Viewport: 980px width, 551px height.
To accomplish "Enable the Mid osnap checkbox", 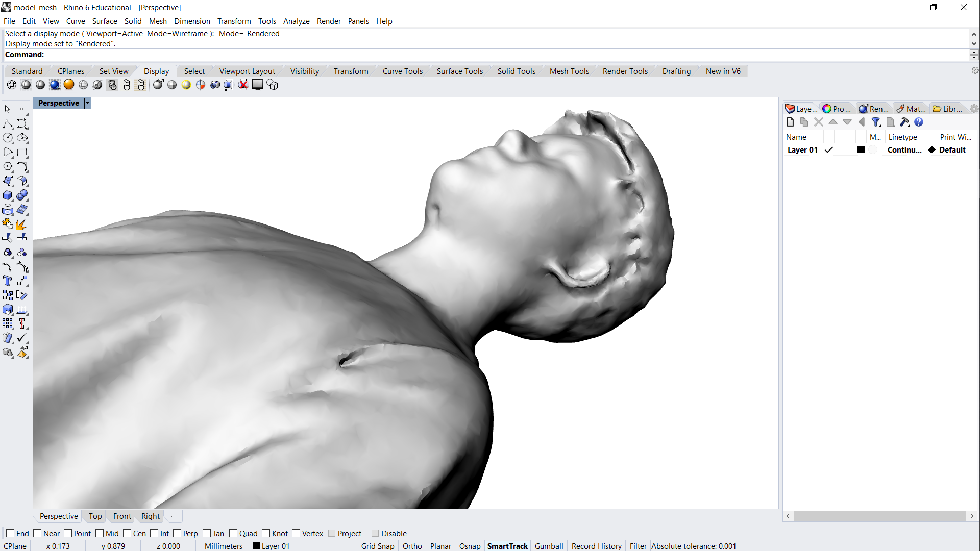I will pos(100,533).
